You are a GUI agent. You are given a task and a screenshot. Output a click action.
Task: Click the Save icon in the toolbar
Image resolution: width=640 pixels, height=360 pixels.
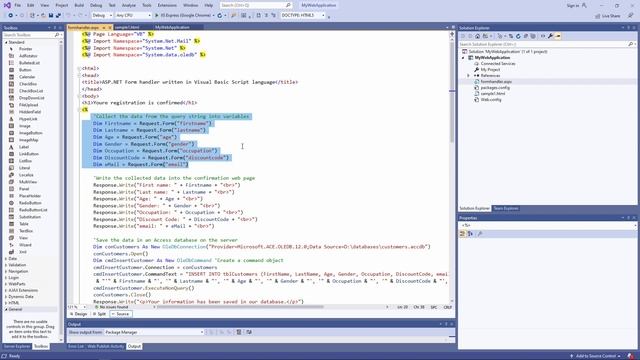coord(51,15)
